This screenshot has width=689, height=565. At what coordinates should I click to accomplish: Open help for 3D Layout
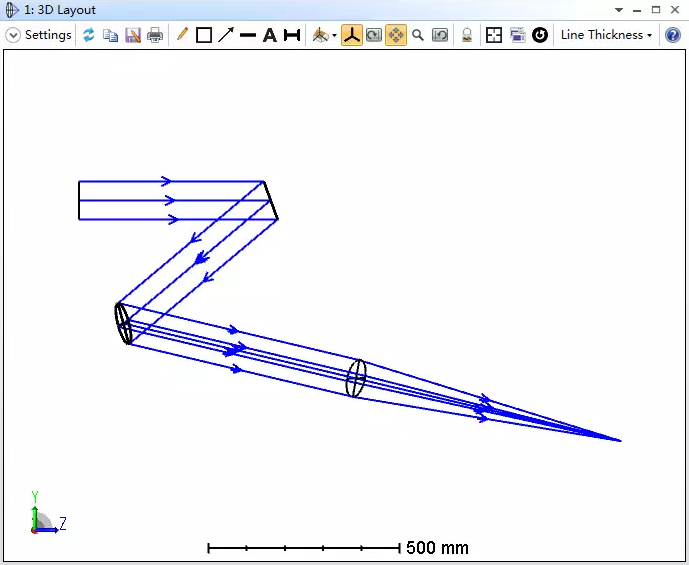tap(673, 35)
